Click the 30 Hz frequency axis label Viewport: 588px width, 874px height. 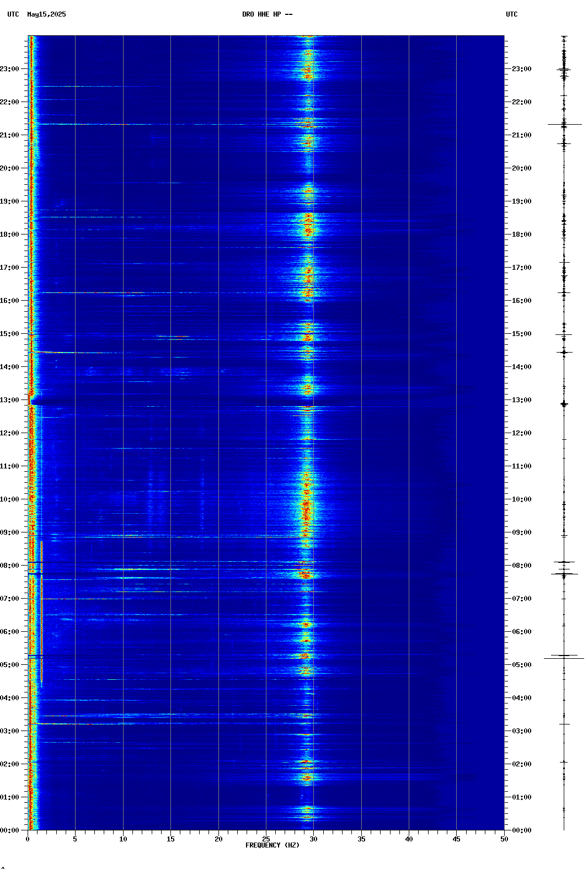(x=313, y=839)
